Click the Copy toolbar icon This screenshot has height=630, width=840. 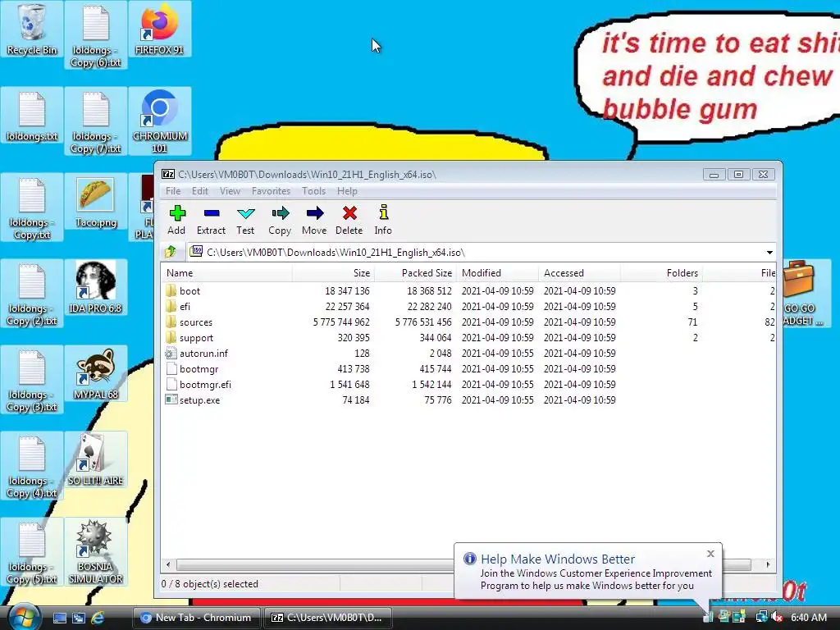pyautogui.click(x=281, y=213)
